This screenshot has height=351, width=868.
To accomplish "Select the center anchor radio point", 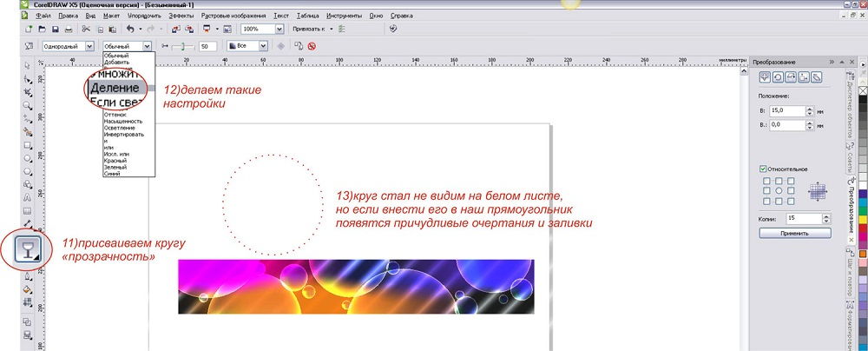I will click(x=779, y=191).
